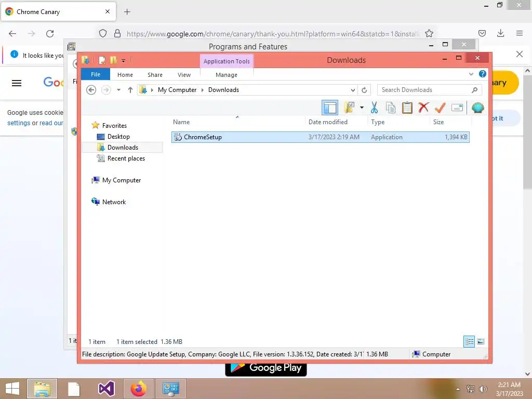Open Quick Access Toolbar customize dropdown
The height and width of the screenshot is (399, 532).
(124, 61)
